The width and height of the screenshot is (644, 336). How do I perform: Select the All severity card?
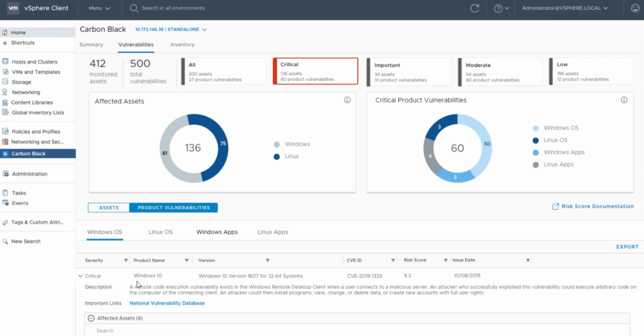(224, 71)
